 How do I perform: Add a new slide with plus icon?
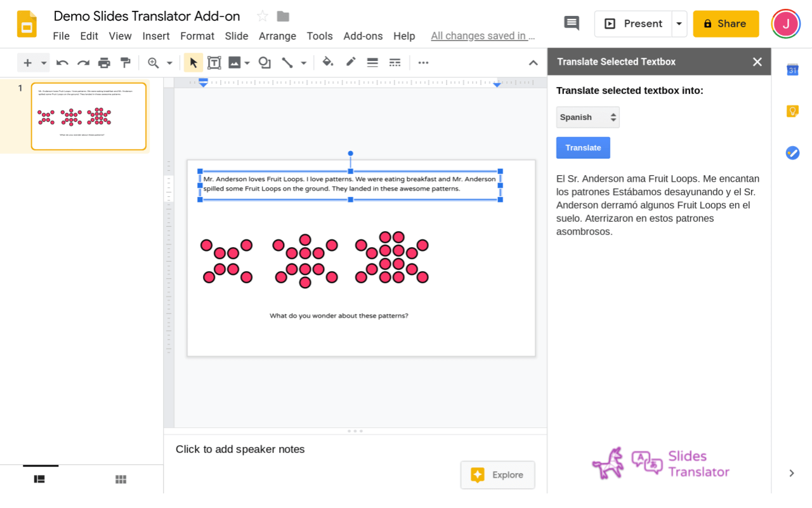pyautogui.click(x=27, y=62)
